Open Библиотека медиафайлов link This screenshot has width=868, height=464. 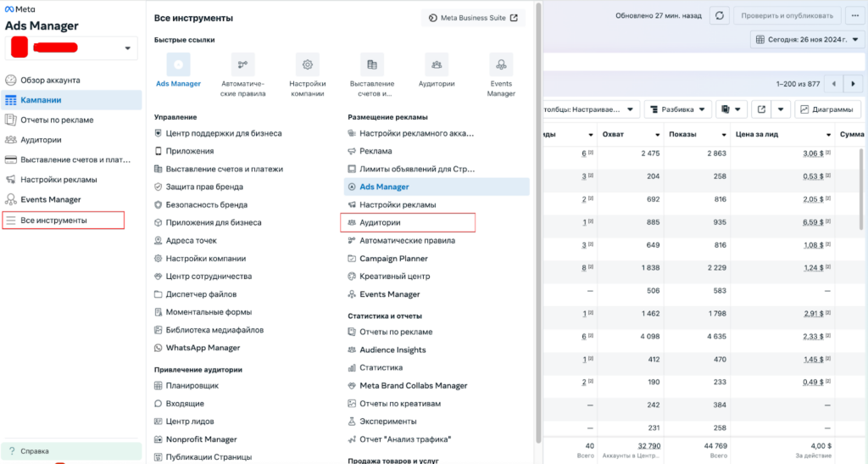point(209,330)
